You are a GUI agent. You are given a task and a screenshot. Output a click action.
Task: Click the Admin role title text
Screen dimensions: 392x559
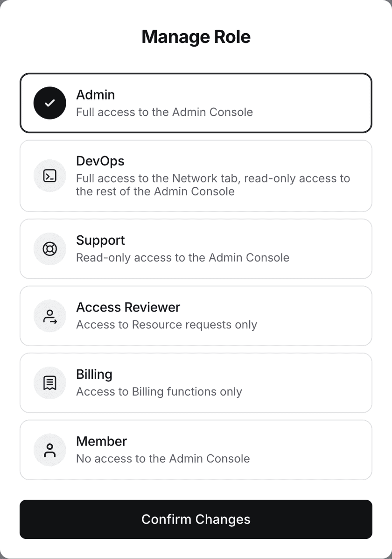(96, 95)
